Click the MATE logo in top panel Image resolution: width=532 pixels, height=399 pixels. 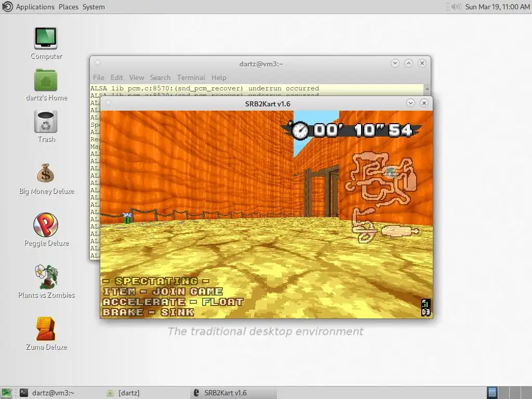pyautogui.click(x=7, y=7)
